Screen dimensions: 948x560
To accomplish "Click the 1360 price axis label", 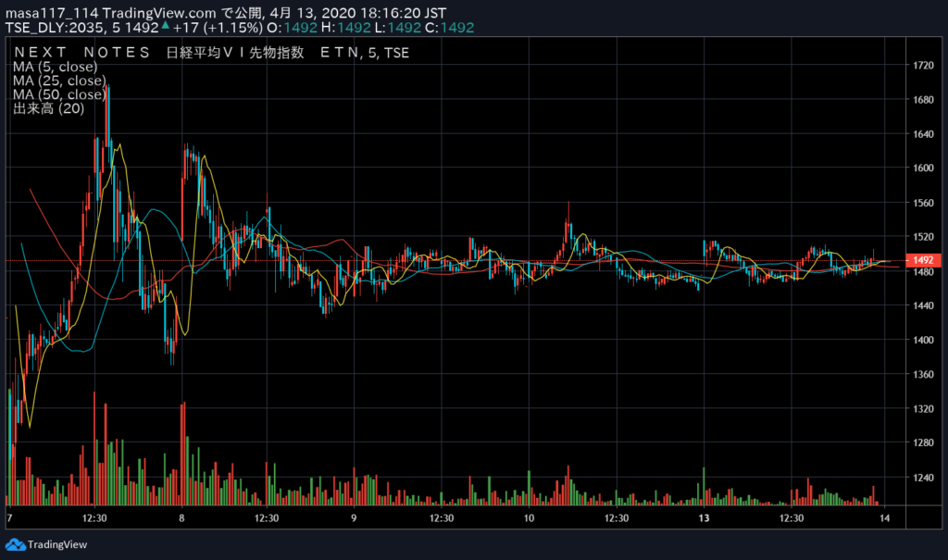I will click(x=923, y=374).
